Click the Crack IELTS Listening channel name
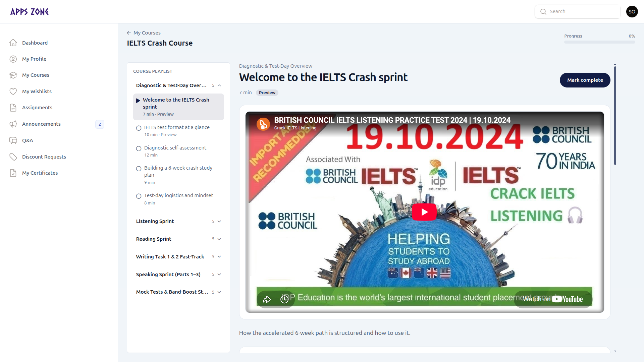644x362 pixels. tap(295, 128)
